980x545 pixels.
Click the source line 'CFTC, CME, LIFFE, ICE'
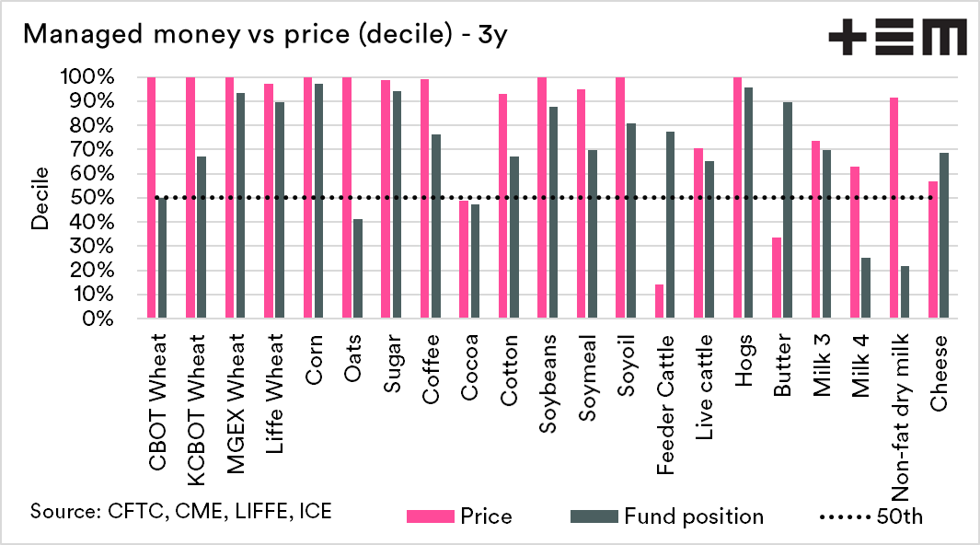point(181,510)
